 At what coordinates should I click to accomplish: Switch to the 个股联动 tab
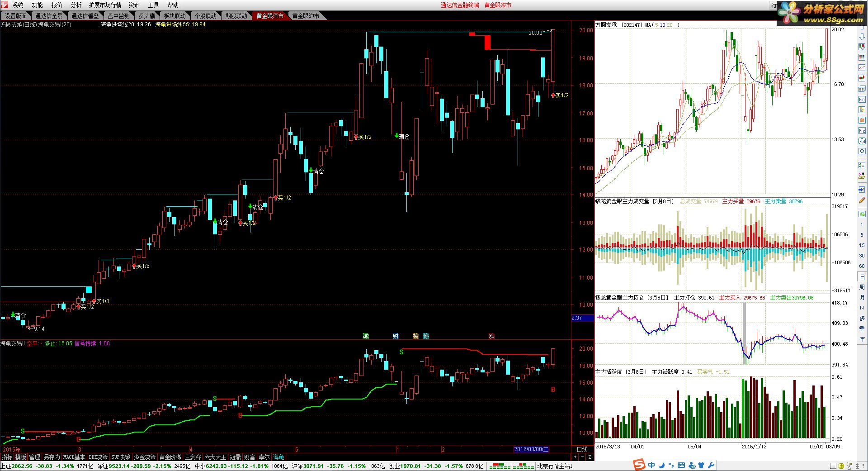pyautogui.click(x=206, y=16)
